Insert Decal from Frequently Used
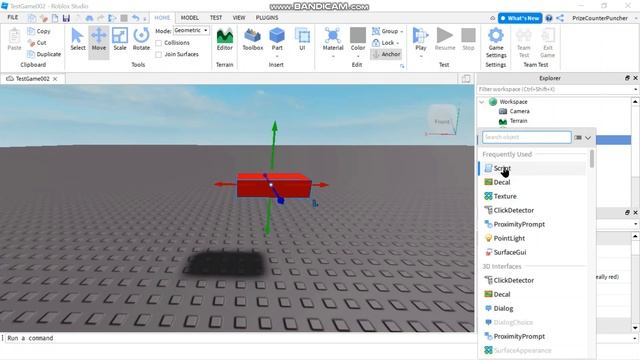This screenshot has height=360, width=640. [533, 182]
